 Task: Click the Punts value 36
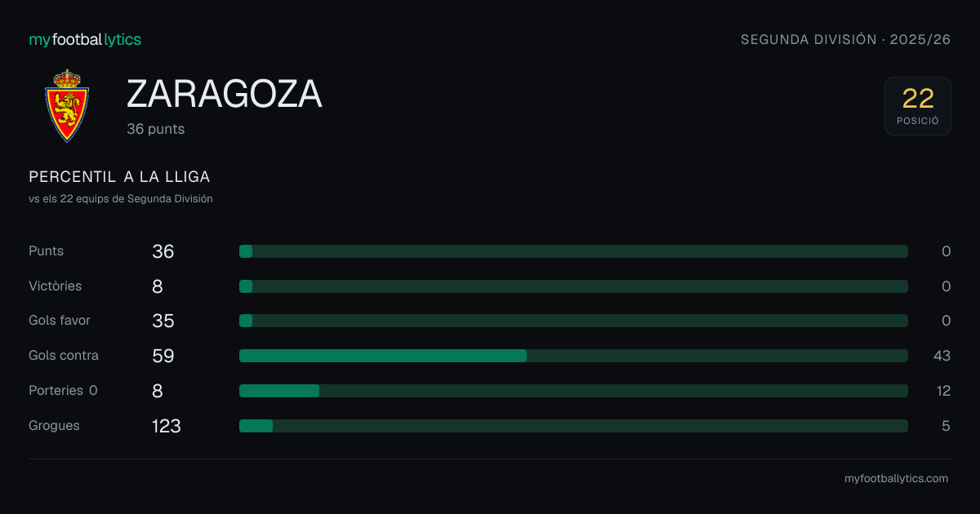(163, 251)
